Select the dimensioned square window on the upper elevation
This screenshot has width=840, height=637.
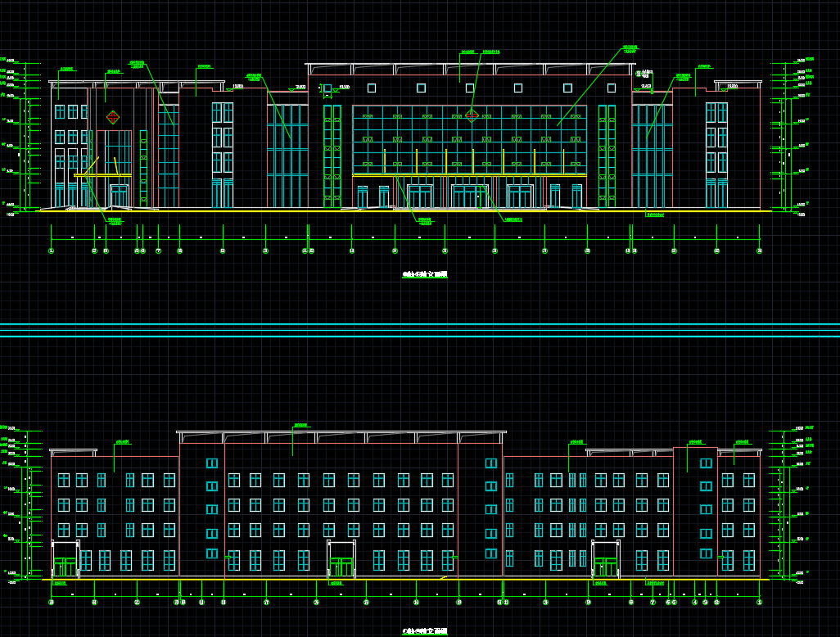327,88
